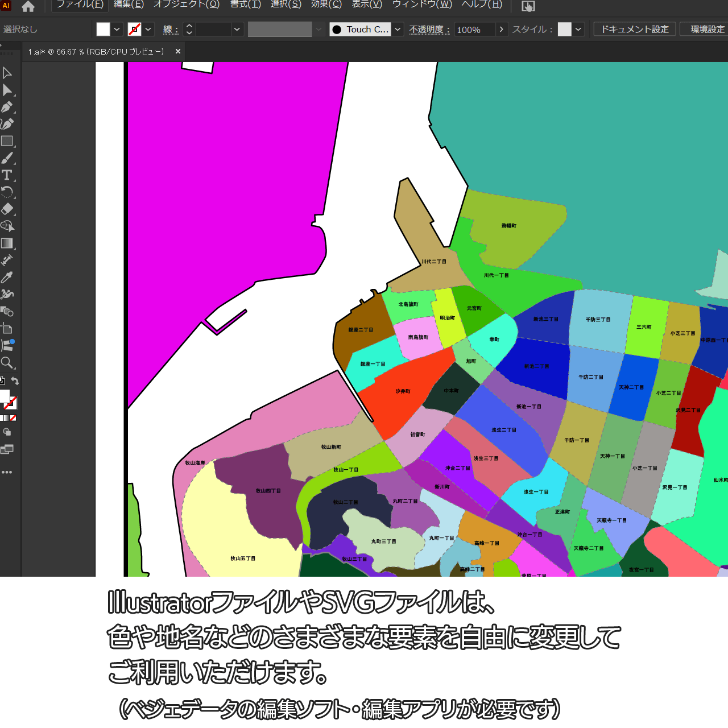The width and height of the screenshot is (728, 728).
Task: Open the 効果(C) menu
Action: tap(326, 5)
